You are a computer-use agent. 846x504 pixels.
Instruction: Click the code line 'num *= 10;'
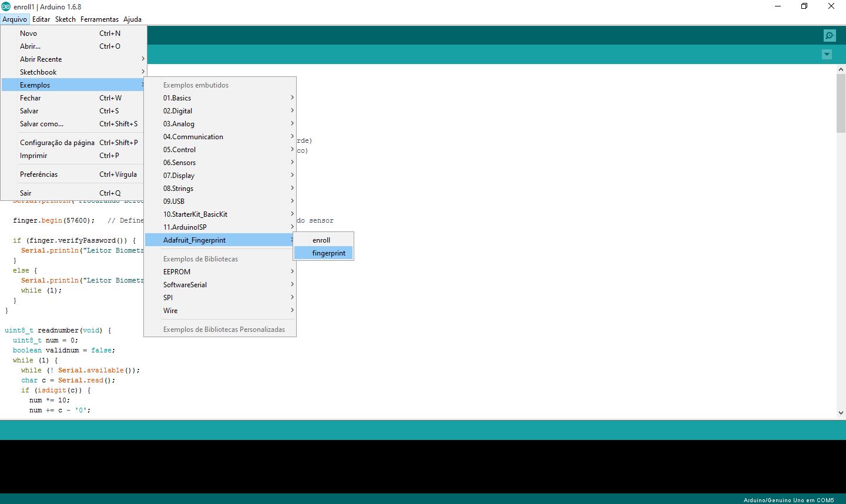[x=49, y=400]
